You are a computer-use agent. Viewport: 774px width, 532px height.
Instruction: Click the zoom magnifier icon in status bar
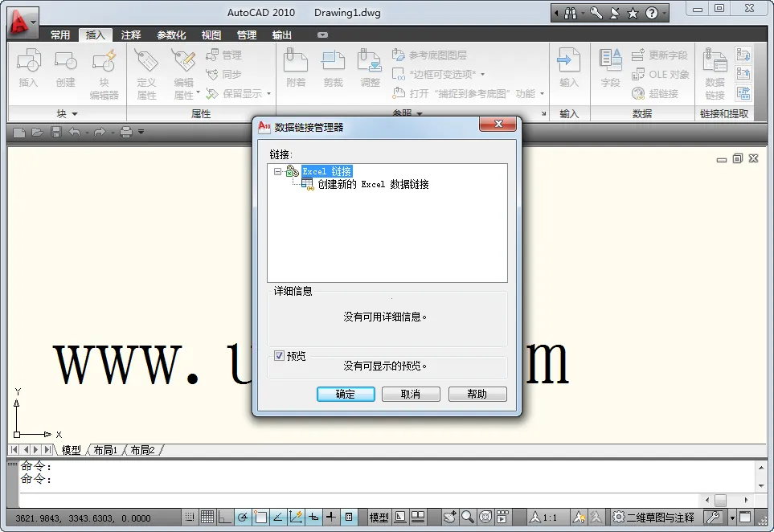click(x=467, y=518)
